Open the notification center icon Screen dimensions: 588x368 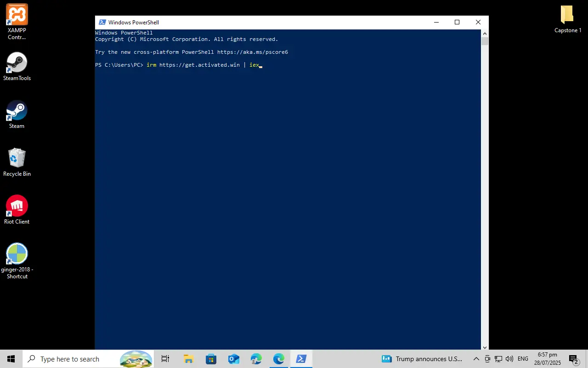click(x=573, y=359)
